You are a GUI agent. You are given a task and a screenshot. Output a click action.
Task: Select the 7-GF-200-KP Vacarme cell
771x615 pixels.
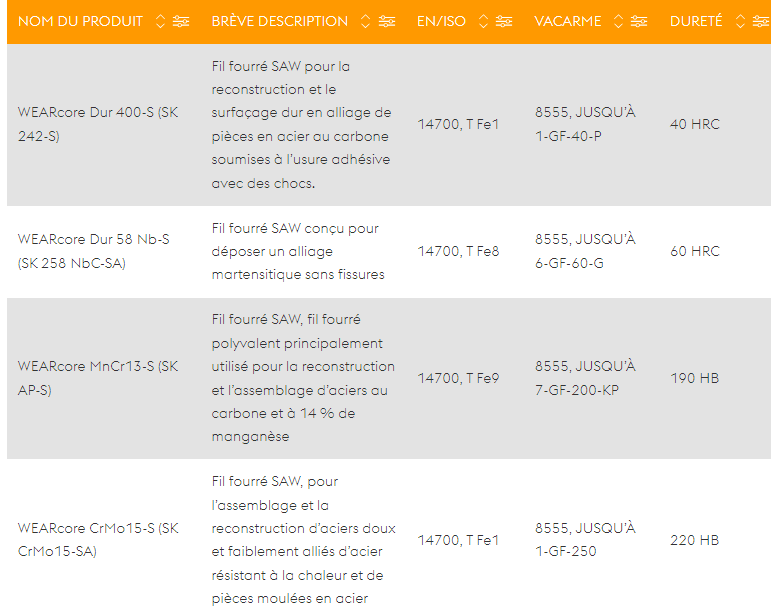[x=577, y=390]
